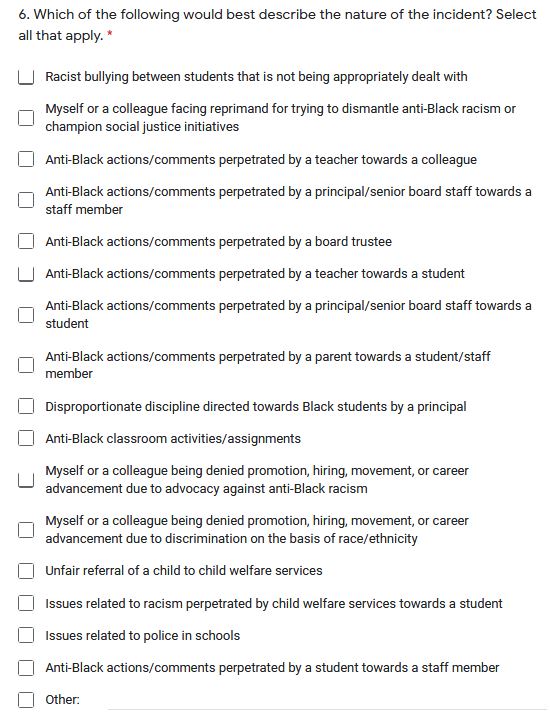Check 'Disproportionate discipline directed towards Black students'
This screenshot has height=722, width=550.
[x=26, y=406]
